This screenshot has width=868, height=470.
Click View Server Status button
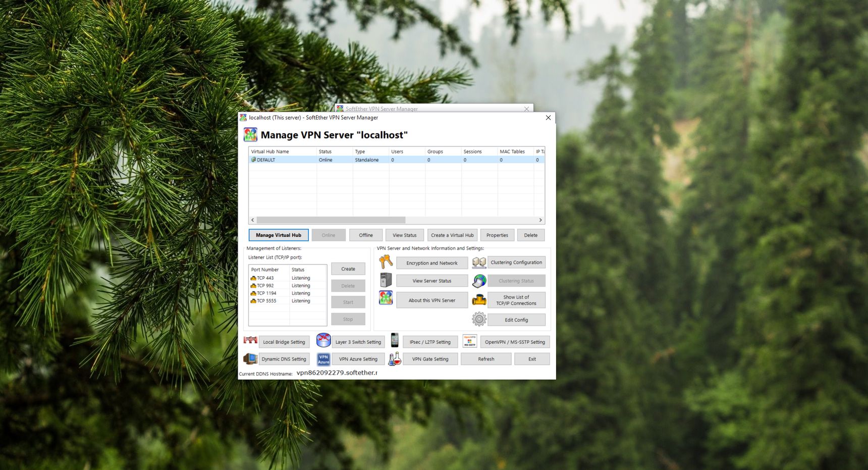(432, 281)
